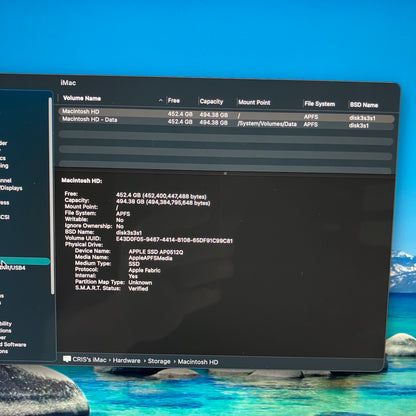This screenshot has width=416, height=416.
Task: Open the Graphics/Displays sidebar item
Action: click(x=11, y=188)
